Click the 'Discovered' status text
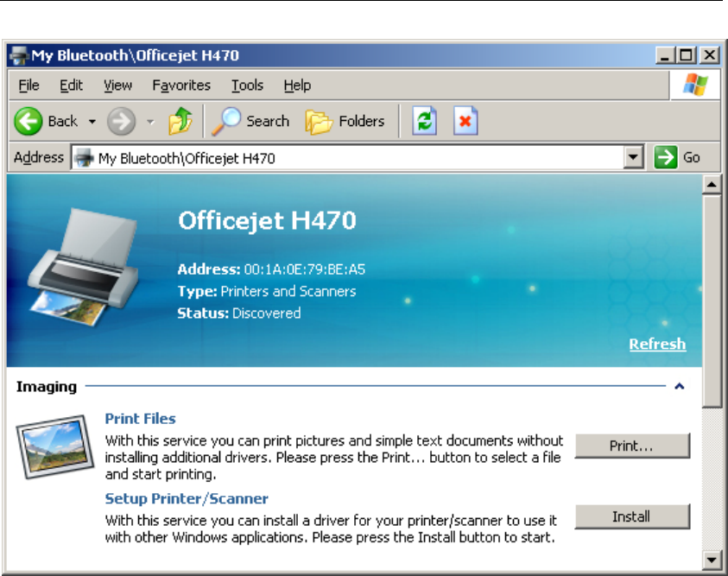Screen dimensions: 728x576 click(x=267, y=313)
